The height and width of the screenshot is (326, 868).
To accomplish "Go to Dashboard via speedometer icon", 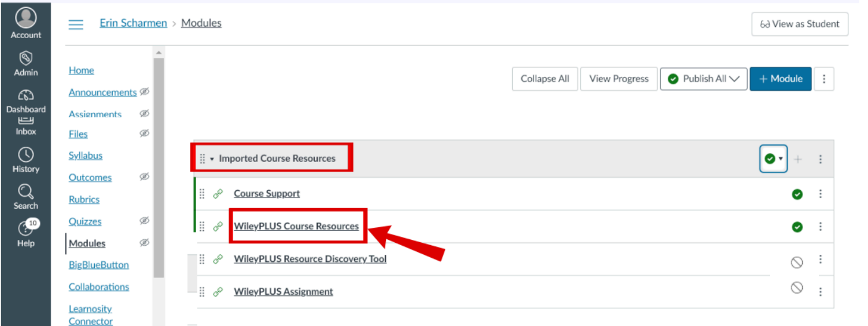I will [x=25, y=95].
